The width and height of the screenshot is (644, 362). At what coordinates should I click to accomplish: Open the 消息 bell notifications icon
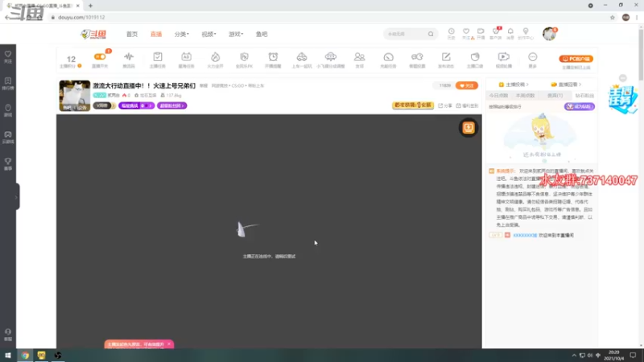click(510, 31)
